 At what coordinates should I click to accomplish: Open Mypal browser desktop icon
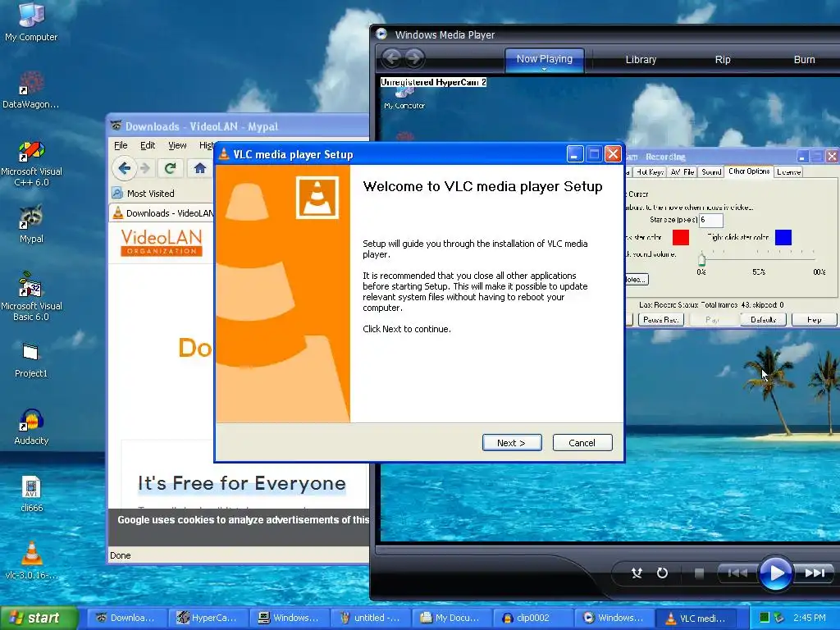[x=31, y=225]
